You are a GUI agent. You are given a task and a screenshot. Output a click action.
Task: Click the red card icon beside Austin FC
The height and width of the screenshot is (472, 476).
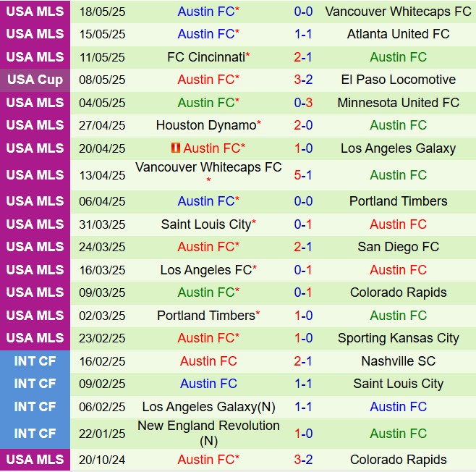point(176,148)
